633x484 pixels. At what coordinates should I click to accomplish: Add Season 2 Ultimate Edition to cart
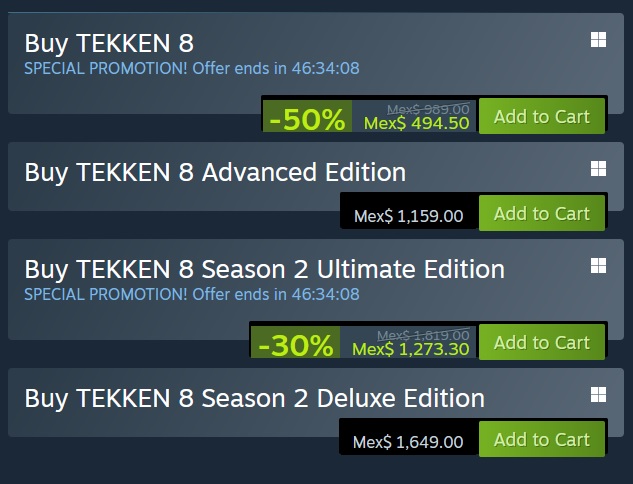click(542, 342)
